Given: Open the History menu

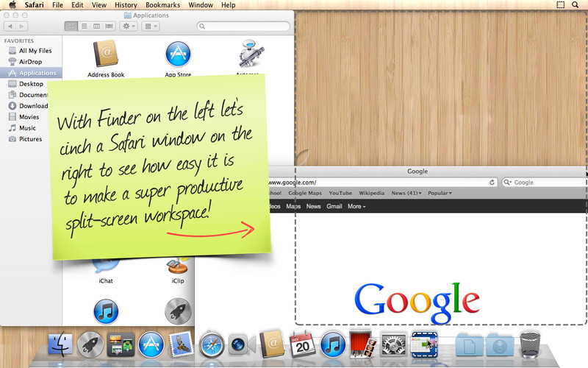Looking at the screenshot, I should 126,5.
